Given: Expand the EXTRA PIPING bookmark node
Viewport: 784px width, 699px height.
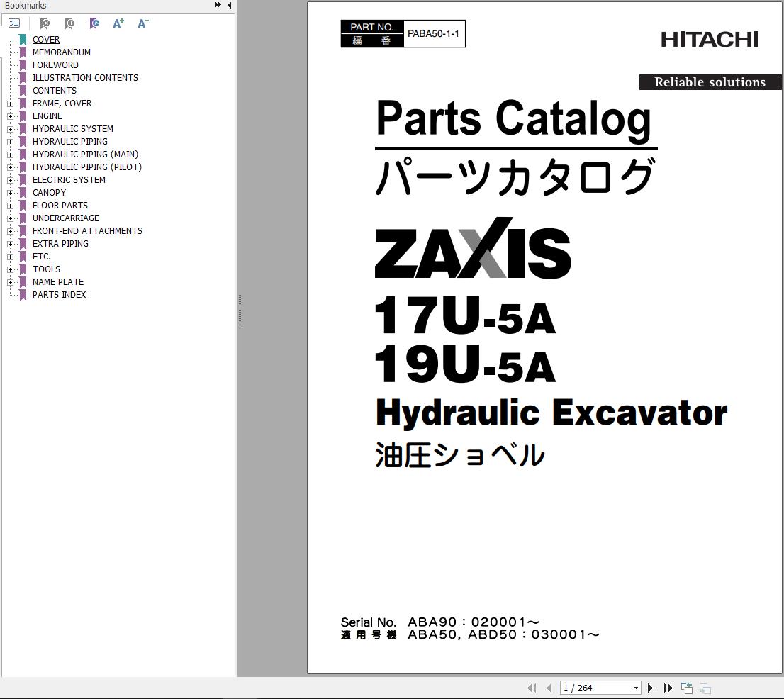Looking at the screenshot, I should point(10,243).
